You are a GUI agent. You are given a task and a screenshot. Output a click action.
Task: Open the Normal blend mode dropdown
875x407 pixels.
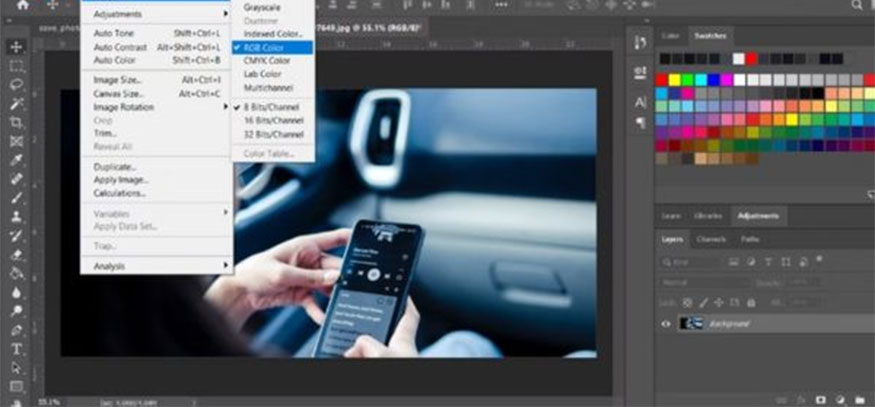[x=704, y=282]
